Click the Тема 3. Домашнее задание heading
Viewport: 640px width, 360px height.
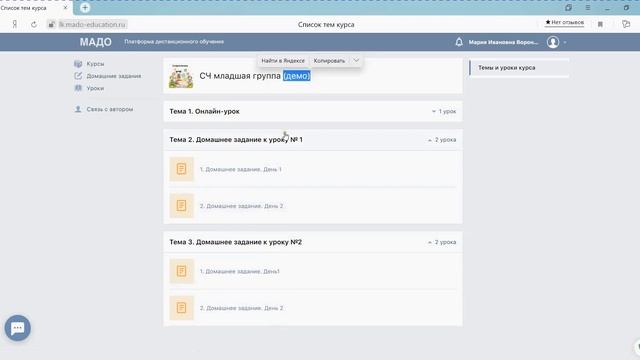tap(236, 242)
